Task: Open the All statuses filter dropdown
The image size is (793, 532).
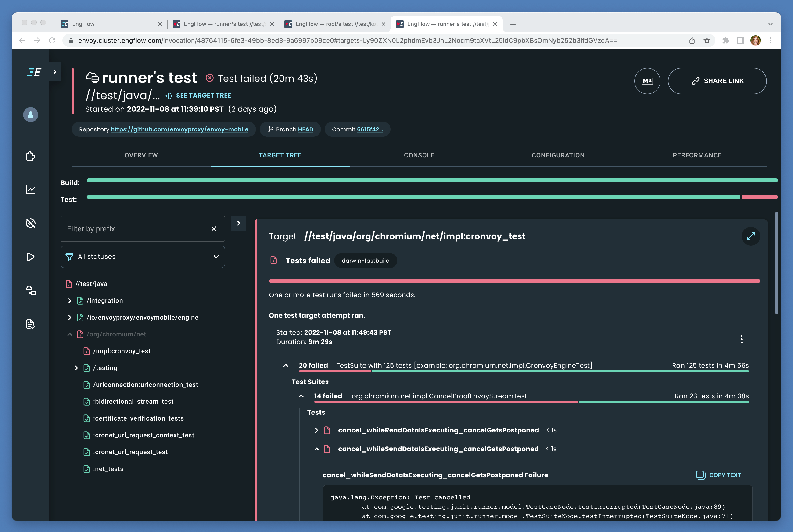Action: point(143,257)
